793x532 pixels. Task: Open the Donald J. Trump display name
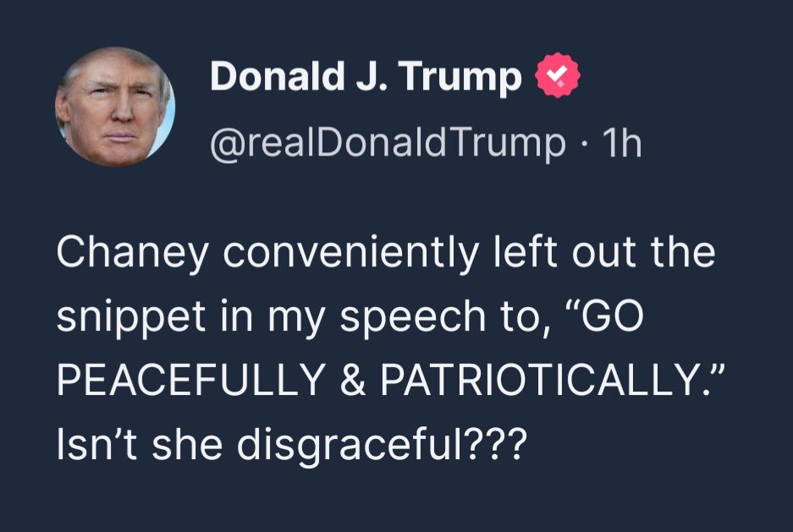coord(366,78)
